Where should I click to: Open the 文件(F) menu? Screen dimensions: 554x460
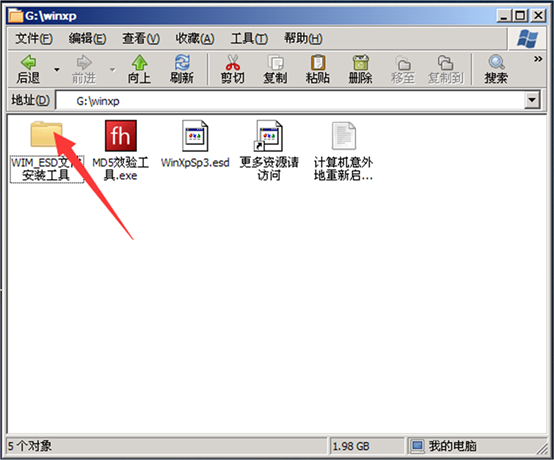pyautogui.click(x=34, y=39)
